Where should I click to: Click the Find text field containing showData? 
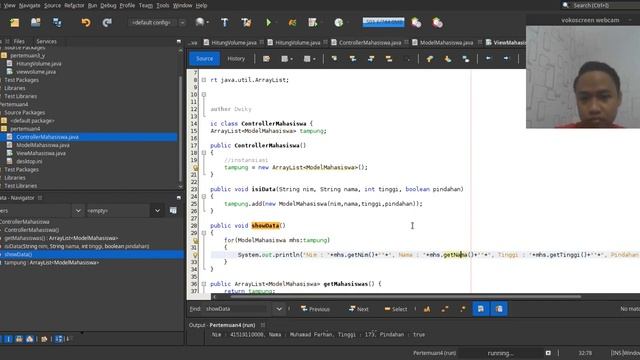tap(237, 309)
